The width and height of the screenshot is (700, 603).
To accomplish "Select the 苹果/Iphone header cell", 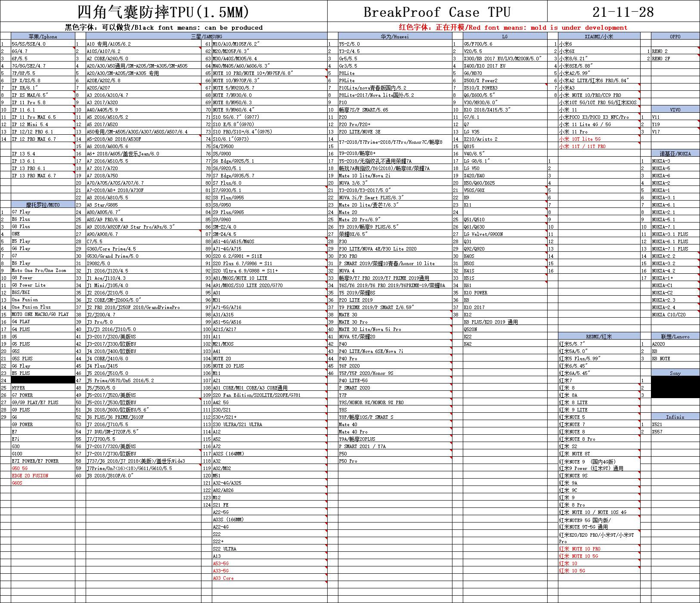I will [43, 37].
